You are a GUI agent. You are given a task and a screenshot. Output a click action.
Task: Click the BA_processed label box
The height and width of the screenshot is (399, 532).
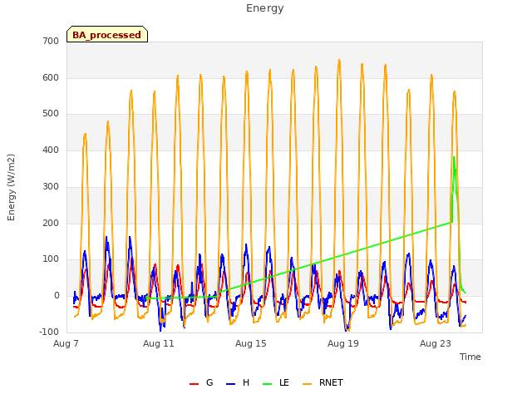click(107, 34)
